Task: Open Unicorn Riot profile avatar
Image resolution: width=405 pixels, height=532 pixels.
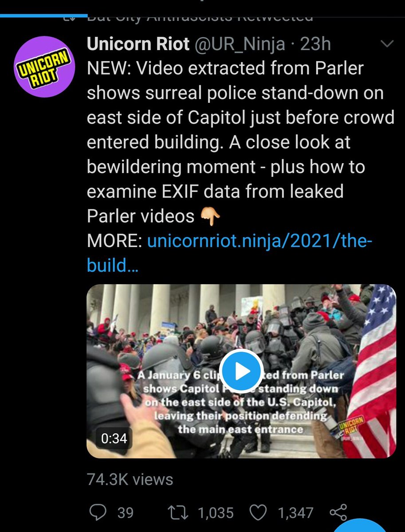Action: (44, 67)
